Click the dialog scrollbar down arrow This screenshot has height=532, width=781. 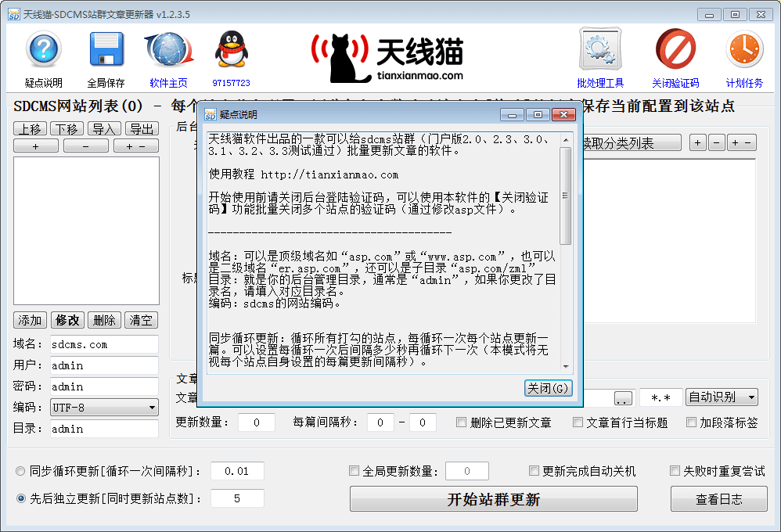[565, 367]
